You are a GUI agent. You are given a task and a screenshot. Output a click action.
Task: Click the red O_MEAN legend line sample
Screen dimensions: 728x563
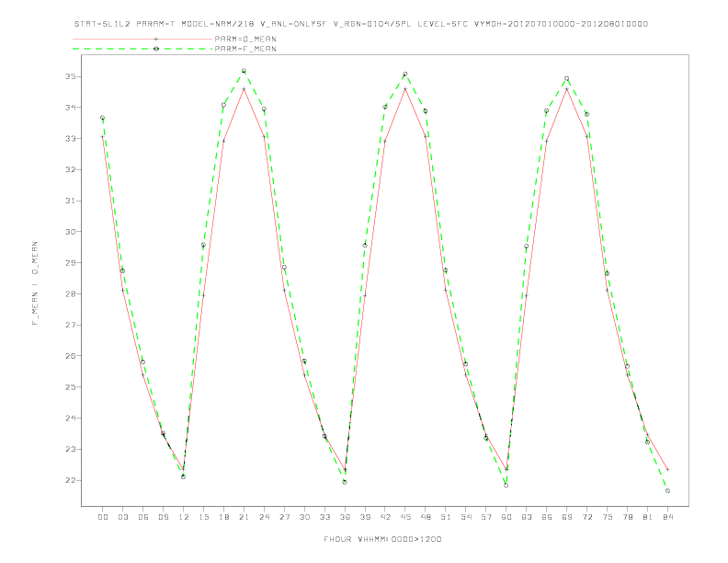pyautogui.click(x=142, y=39)
